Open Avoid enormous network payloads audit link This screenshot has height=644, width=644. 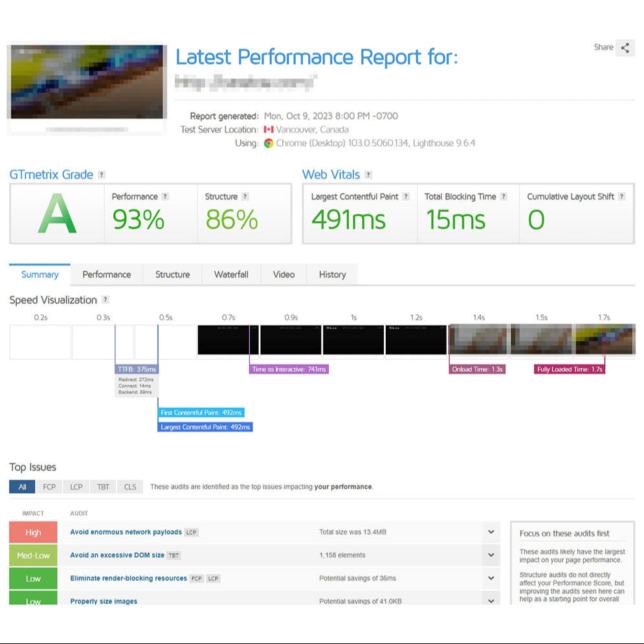pos(126,532)
